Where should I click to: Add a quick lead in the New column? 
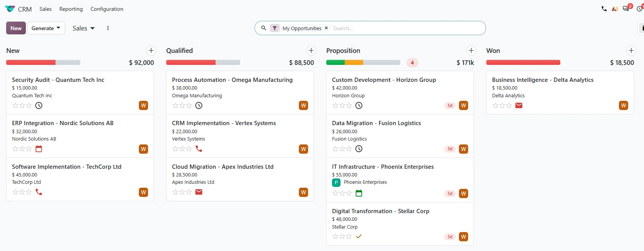(151, 51)
